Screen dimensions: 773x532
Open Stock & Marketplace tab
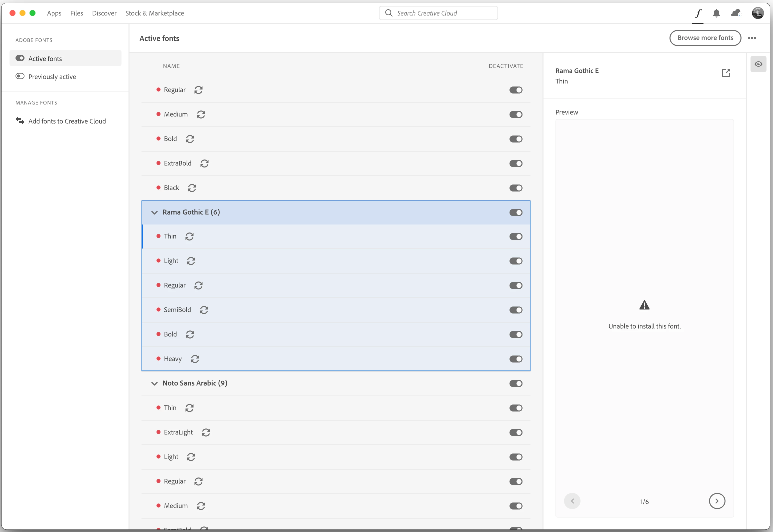155,13
